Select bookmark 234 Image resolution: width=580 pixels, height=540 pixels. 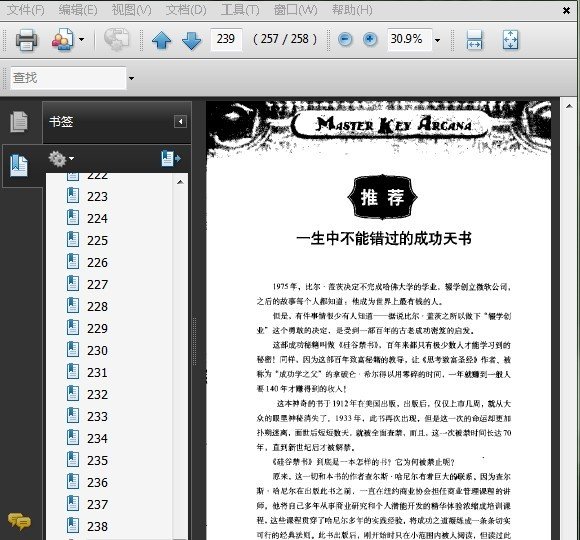(x=98, y=439)
